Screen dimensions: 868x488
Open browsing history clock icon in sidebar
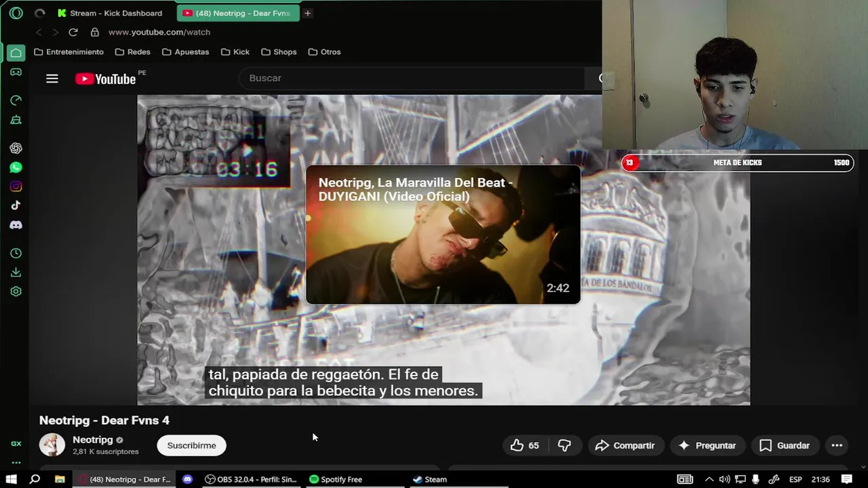[x=16, y=253]
